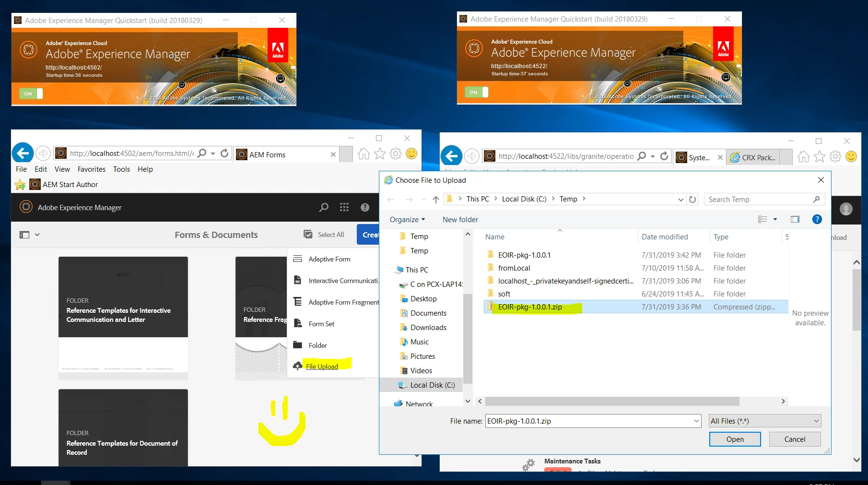Image resolution: width=868 pixels, height=485 pixels.
Task: Click back arrow in AEM Forms browser
Action: click(23, 154)
